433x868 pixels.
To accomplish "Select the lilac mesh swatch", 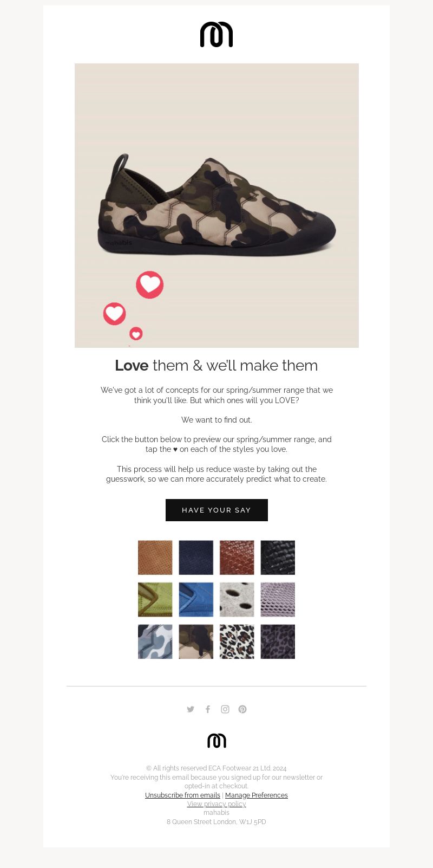I will tap(278, 599).
